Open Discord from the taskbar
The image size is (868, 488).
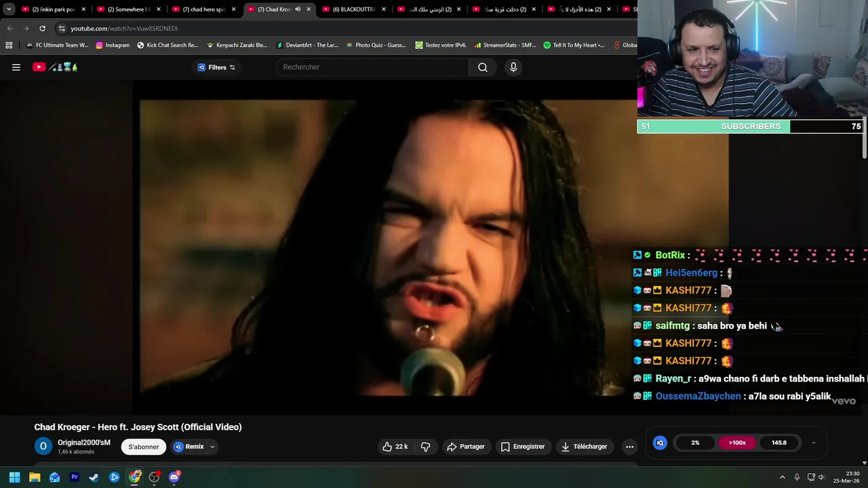[x=174, y=477]
